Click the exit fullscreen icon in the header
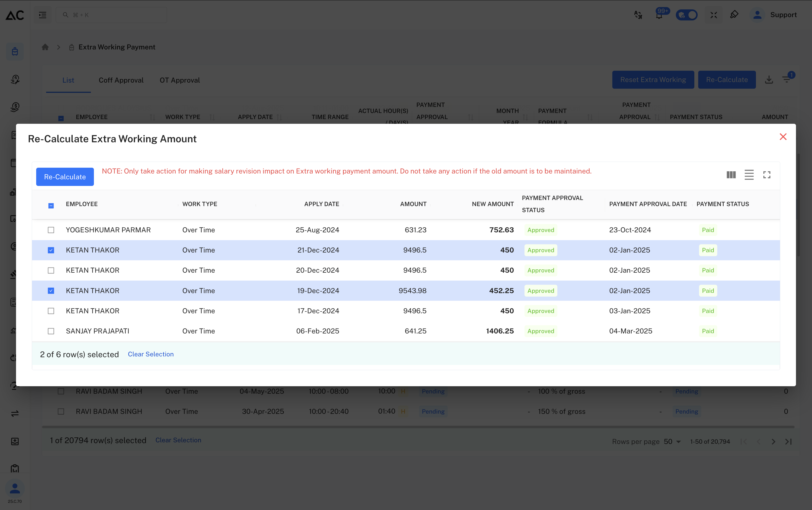 click(714, 15)
